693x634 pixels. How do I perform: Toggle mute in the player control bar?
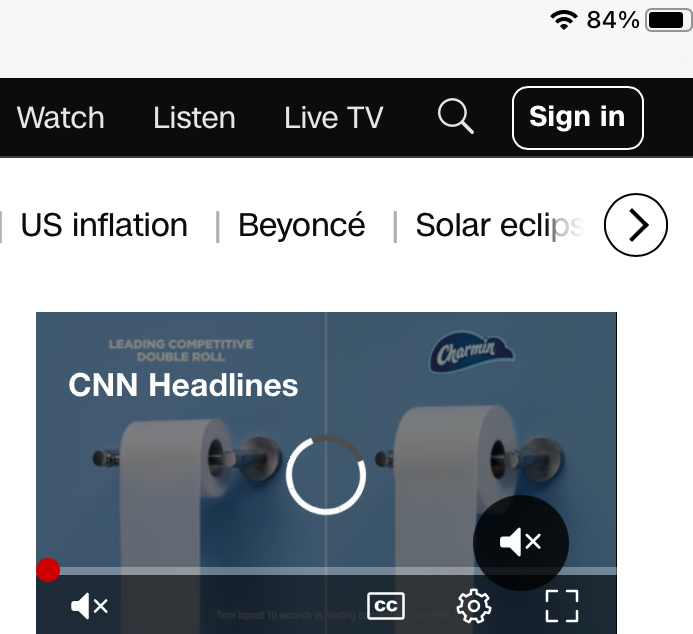point(89,606)
